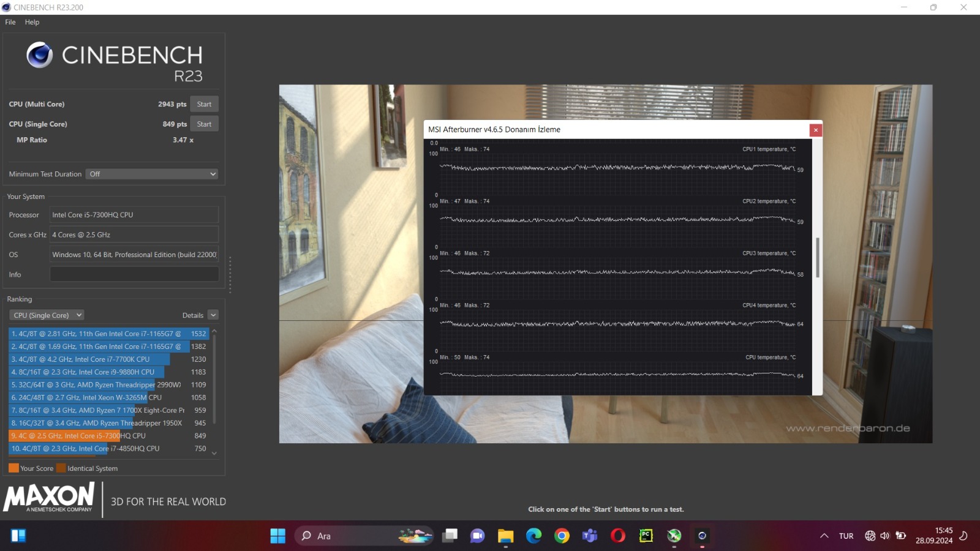Open the Chat app from taskbar
Image resolution: width=980 pixels, height=551 pixels.
(477, 536)
